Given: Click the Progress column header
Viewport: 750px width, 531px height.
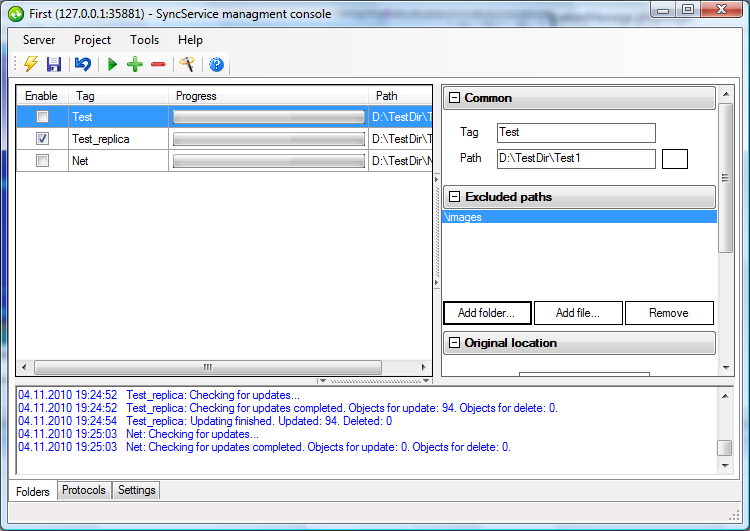Looking at the screenshot, I should (x=269, y=96).
